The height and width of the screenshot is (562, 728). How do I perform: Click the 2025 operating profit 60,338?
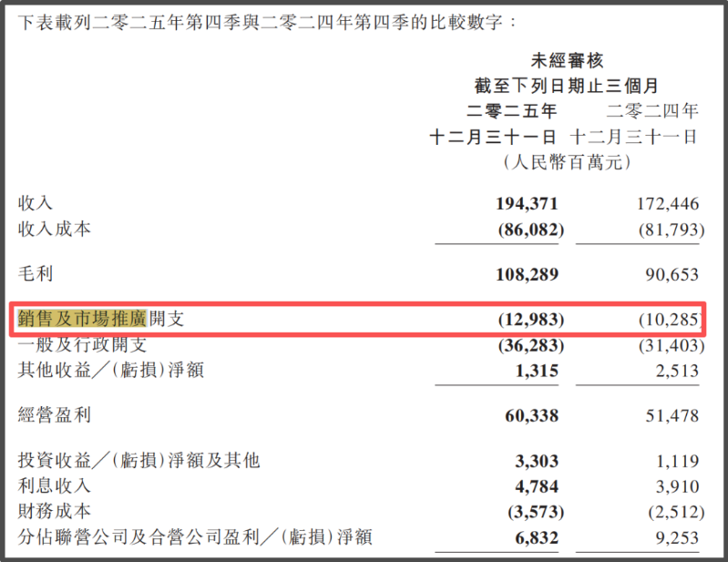pyautogui.click(x=530, y=415)
